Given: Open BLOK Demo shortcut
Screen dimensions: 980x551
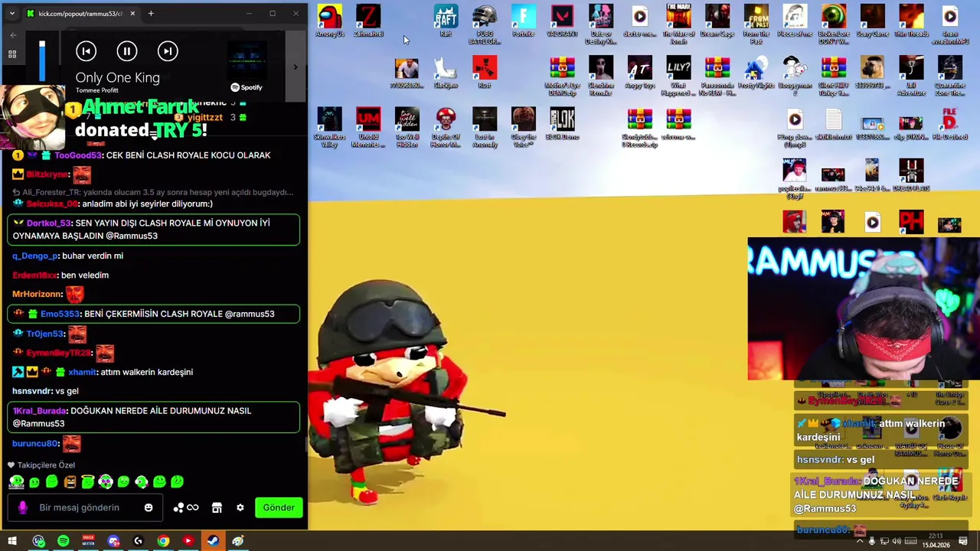Looking at the screenshot, I should pos(562,124).
